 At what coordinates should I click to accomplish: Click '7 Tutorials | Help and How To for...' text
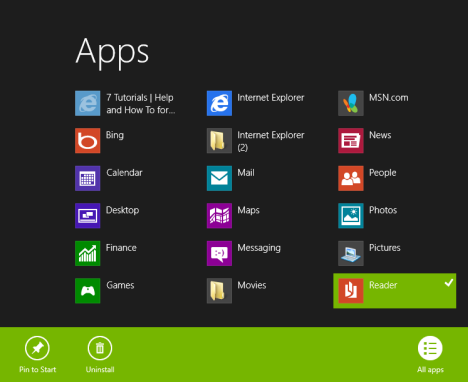[x=140, y=104]
